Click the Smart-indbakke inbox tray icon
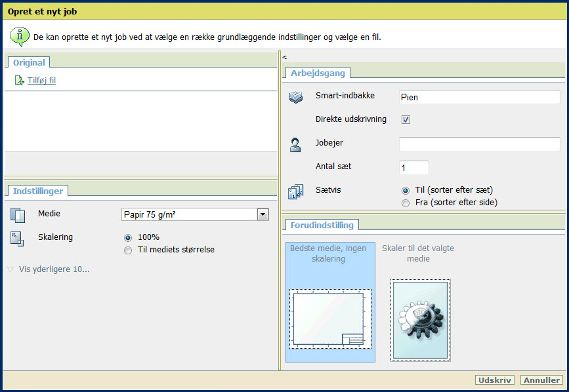569x392 pixels. (x=295, y=97)
